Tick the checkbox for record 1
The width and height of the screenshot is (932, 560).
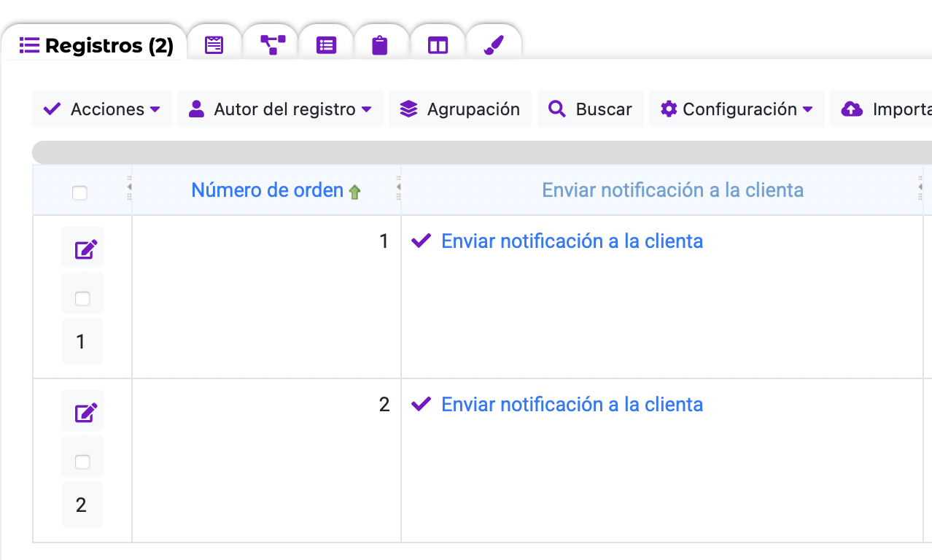pyautogui.click(x=82, y=298)
